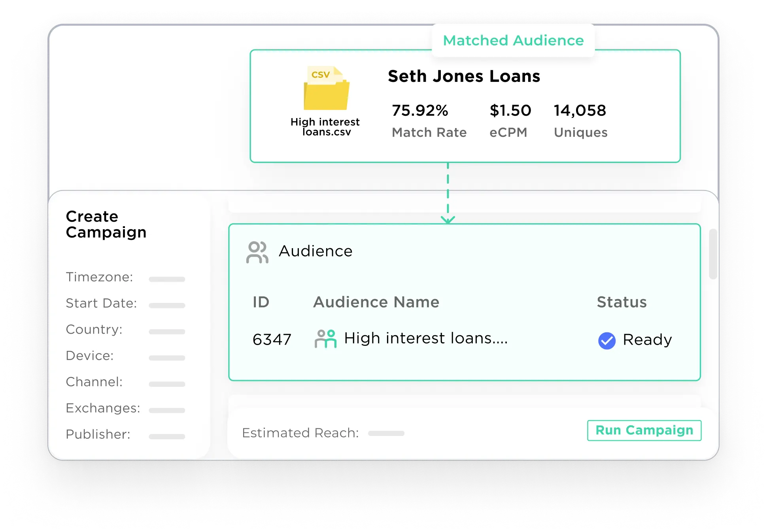This screenshot has width=767, height=532.
Task: Click the CSV folder icon
Action: point(326,89)
